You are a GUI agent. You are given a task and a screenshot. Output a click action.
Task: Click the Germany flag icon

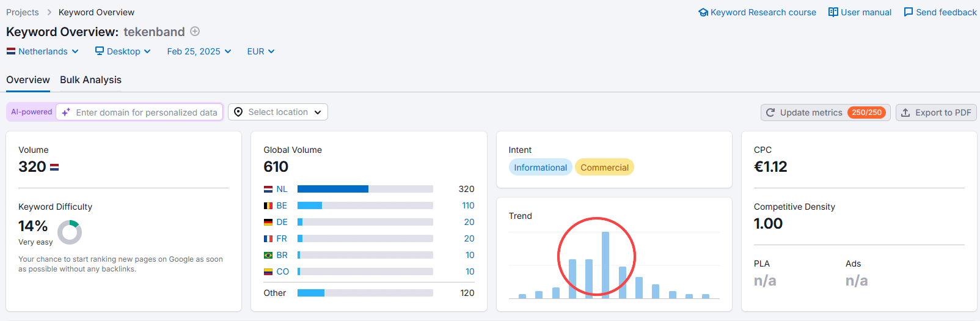pos(268,222)
